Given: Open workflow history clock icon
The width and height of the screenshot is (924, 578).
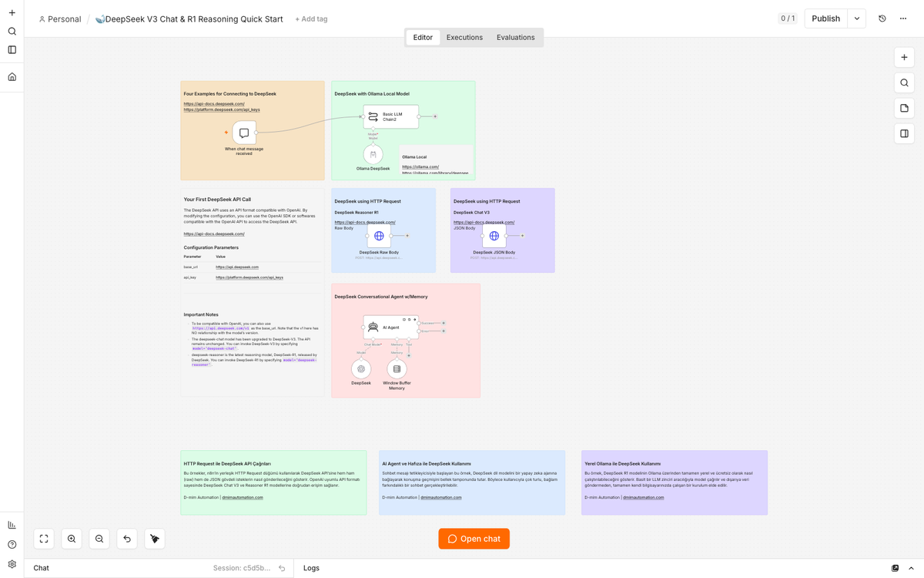Looking at the screenshot, I should (x=882, y=18).
